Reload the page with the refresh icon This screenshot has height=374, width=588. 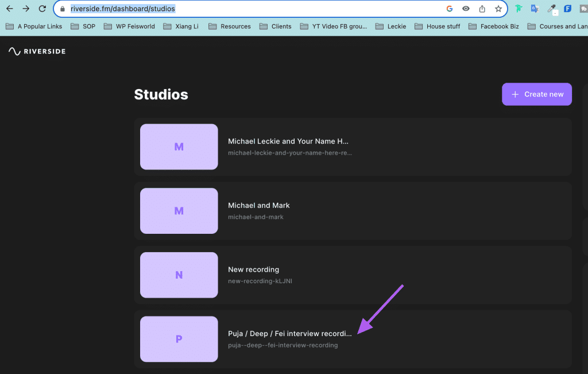click(x=42, y=8)
